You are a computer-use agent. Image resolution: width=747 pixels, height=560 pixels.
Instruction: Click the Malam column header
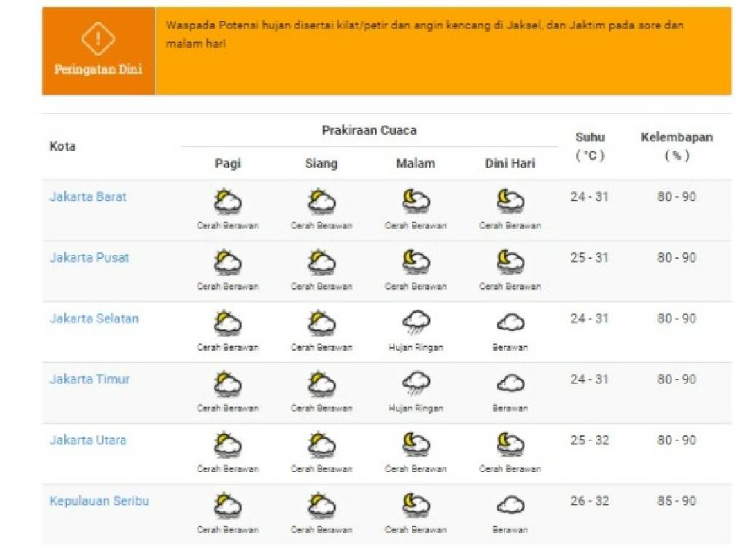[415, 163]
